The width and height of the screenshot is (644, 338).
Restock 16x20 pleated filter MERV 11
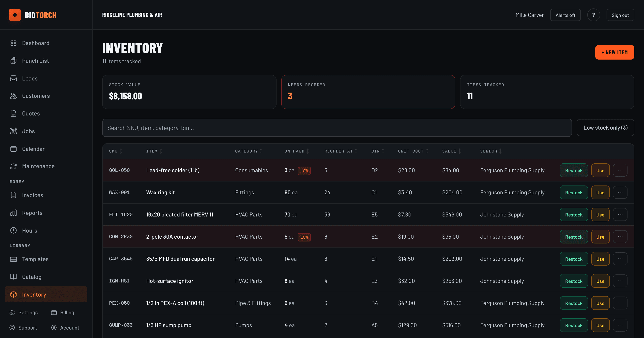[574, 214]
